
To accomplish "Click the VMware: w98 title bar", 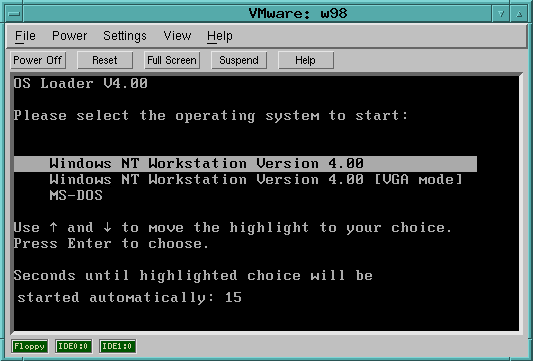I will pyautogui.click(x=257, y=14).
